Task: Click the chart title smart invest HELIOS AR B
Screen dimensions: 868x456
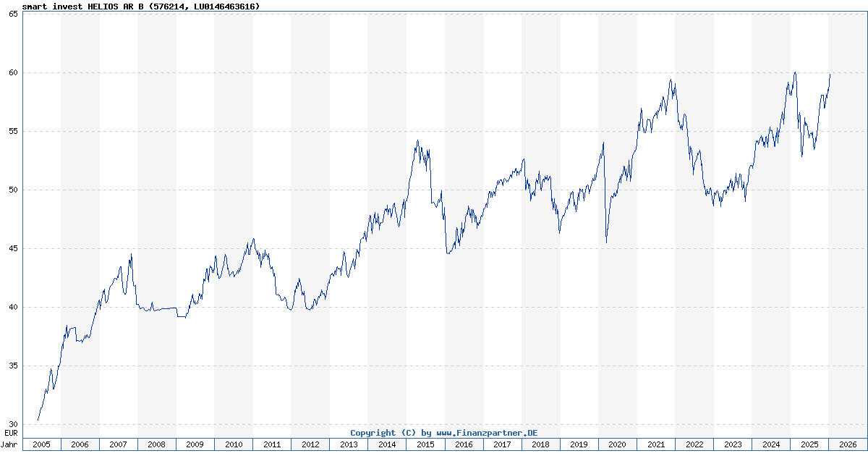Action: (x=141, y=6)
